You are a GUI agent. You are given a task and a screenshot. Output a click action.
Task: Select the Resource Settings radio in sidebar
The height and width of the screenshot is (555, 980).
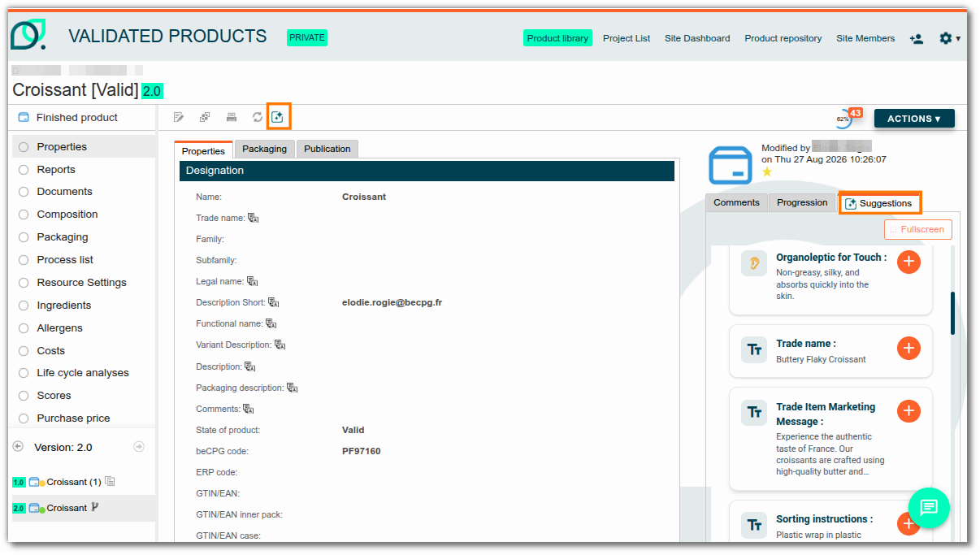point(24,283)
